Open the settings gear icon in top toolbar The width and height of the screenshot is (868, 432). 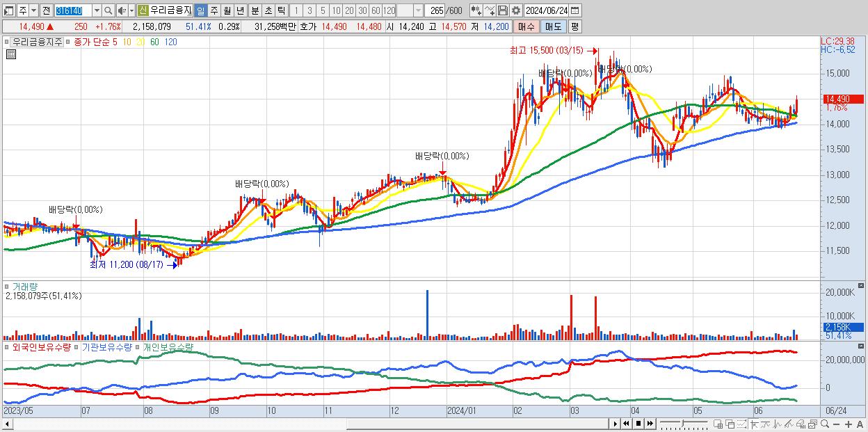click(x=515, y=10)
